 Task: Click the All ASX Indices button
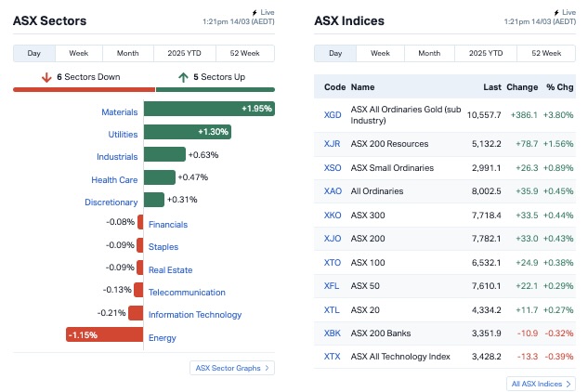coord(541,384)
